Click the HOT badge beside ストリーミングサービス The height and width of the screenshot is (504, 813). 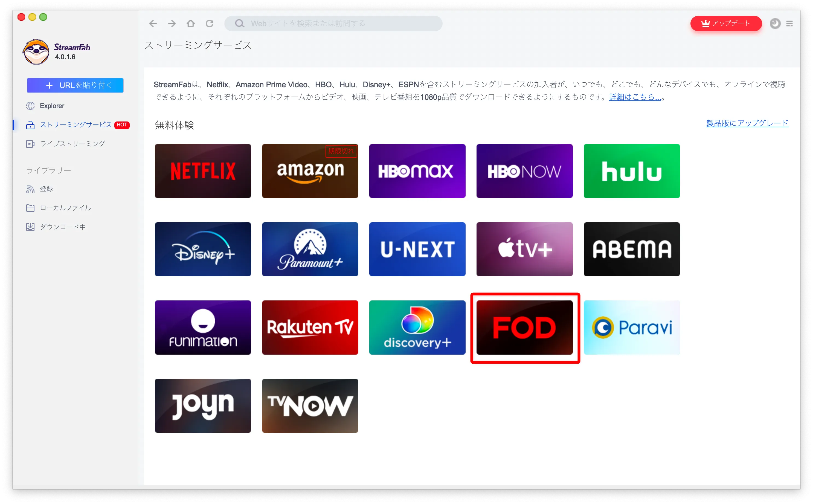pyautogui.click(x=122, y=125)
